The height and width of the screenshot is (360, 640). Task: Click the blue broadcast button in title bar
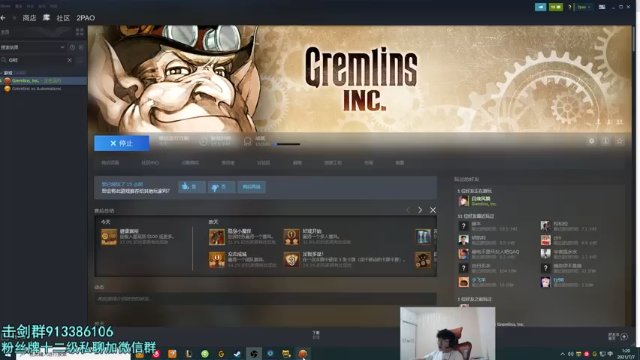click(540, 7)
